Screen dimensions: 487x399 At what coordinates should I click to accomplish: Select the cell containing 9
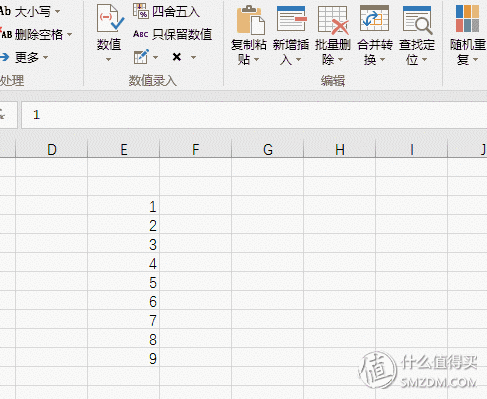pos(124,357)
